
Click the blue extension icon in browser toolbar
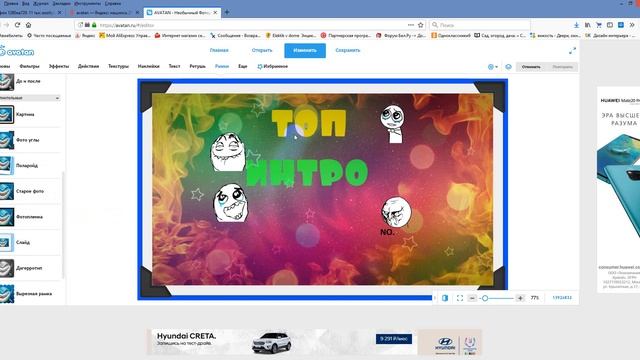point(620,25)
